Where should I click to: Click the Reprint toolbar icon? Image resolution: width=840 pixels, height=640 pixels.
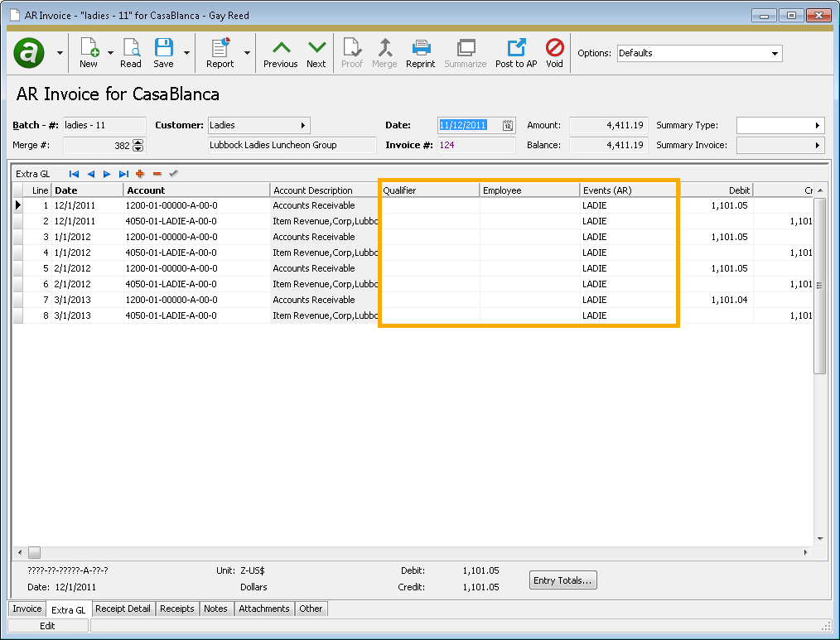point(421,51)
